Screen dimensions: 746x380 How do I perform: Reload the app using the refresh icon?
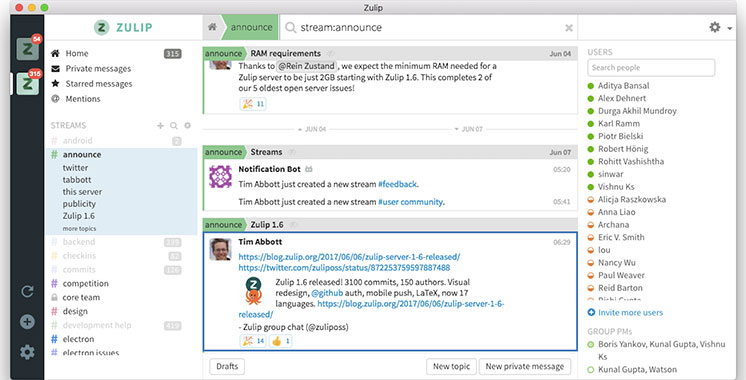click(27, 291)
